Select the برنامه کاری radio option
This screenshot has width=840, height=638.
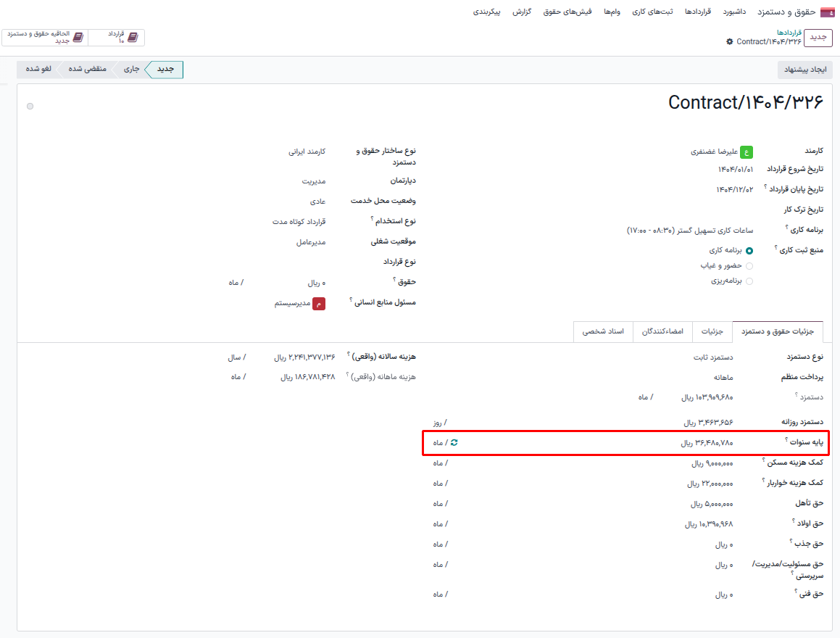(x=750, y=249)
